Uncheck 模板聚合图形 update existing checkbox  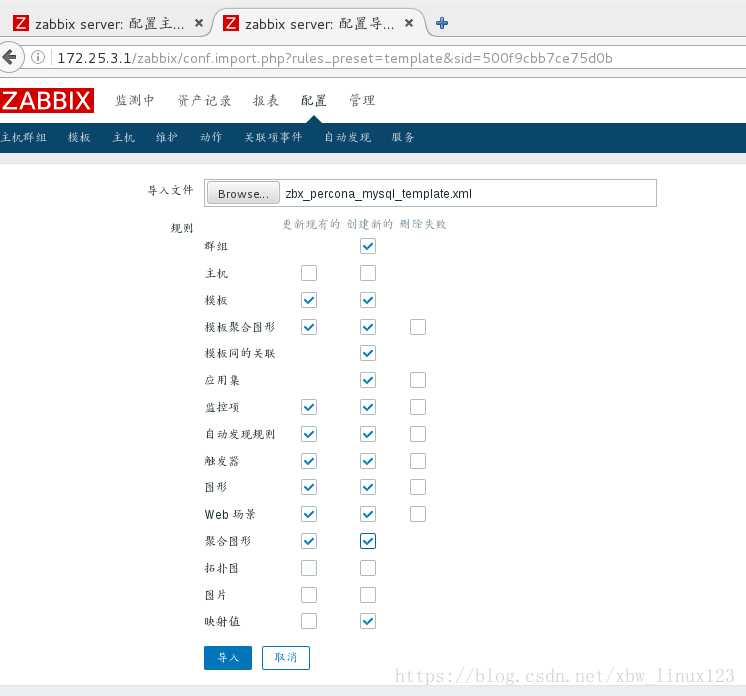pos(309,327)
